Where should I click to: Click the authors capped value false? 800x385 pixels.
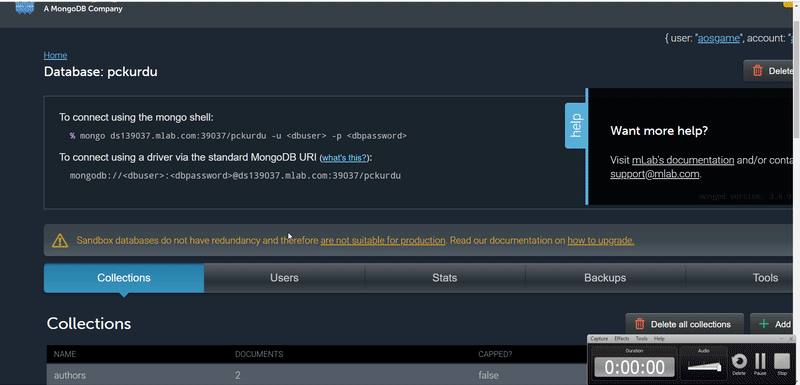(x=488, y=375)
